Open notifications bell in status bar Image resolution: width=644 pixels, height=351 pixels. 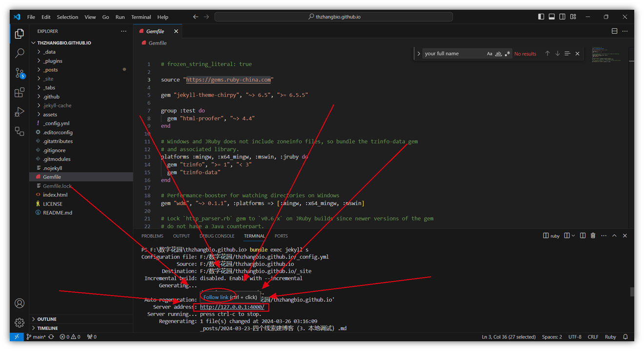624,337
